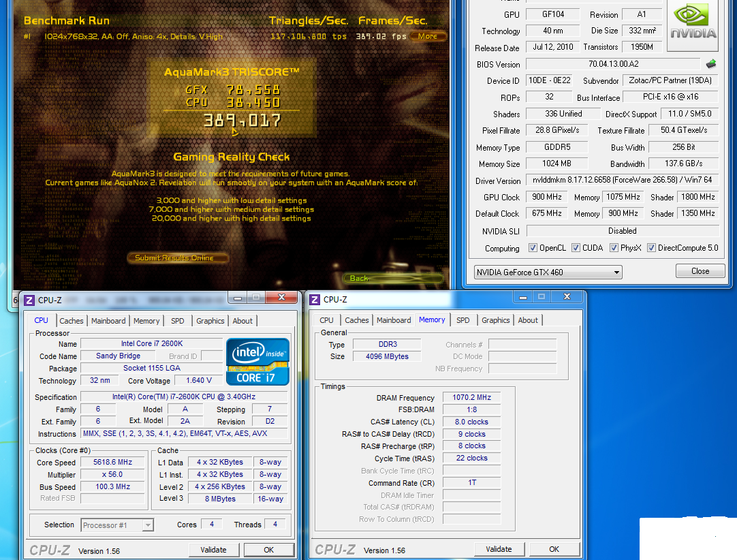Click the Command Rate 1T value

coord(472,483)
